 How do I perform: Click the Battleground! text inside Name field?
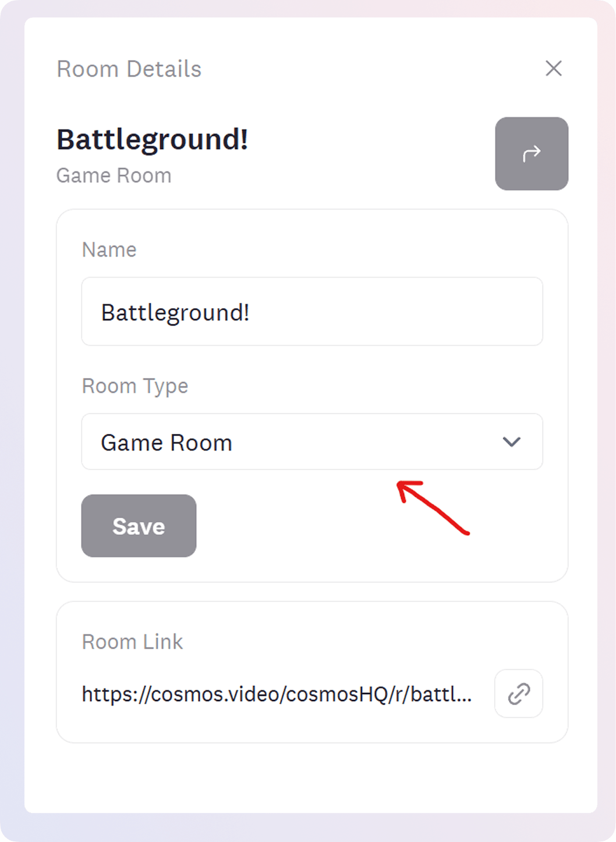coord(175,313)
